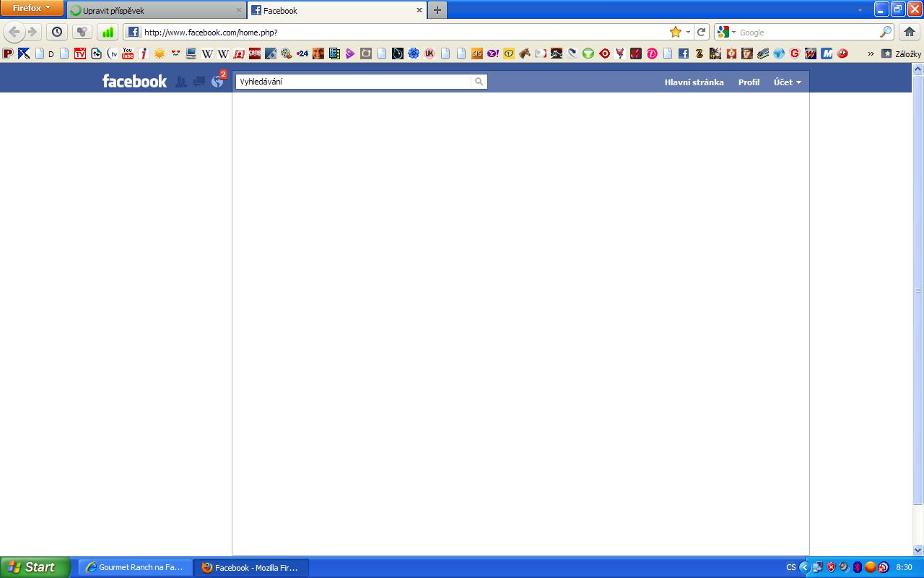Click the taskbar clock showing 8:30
Image resolution: width=924 pixels, height=578 pixels.
pyautogui.click(x=904, y=567)
